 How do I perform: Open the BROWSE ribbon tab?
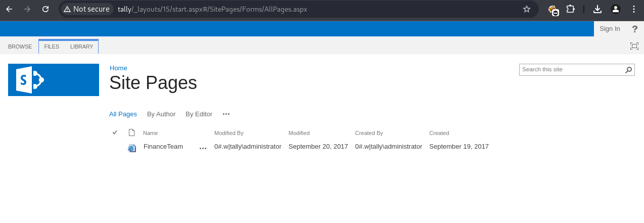pos(20,47)
